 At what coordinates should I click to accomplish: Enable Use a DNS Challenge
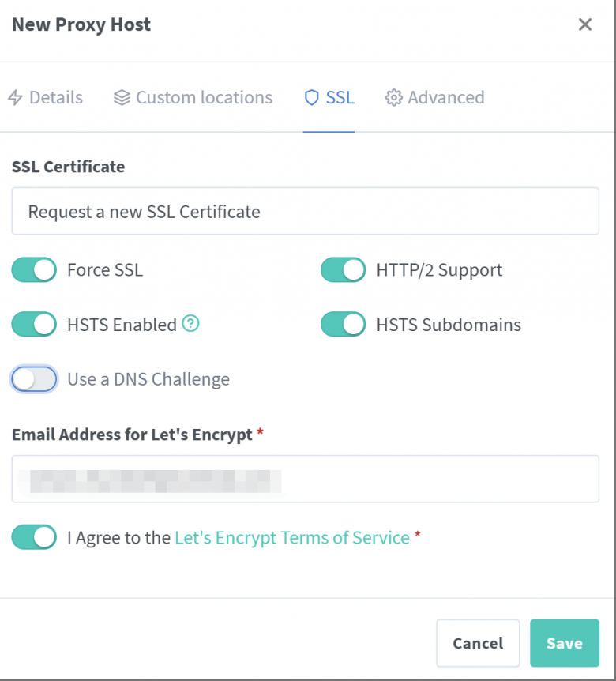coord(33,379)
